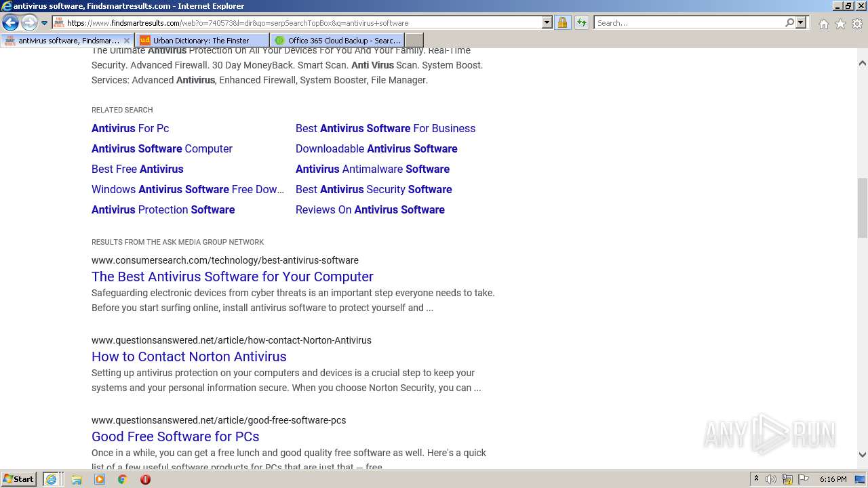Click the RELATED SEARCH heading text
The height and width of the screenshot is (488, 868).
click(x=122, y=110)
